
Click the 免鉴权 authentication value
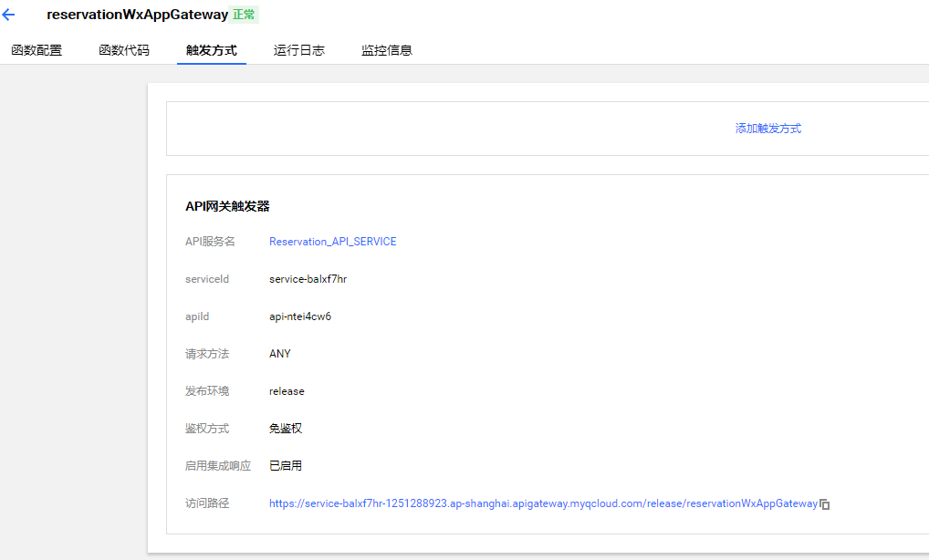284,428
